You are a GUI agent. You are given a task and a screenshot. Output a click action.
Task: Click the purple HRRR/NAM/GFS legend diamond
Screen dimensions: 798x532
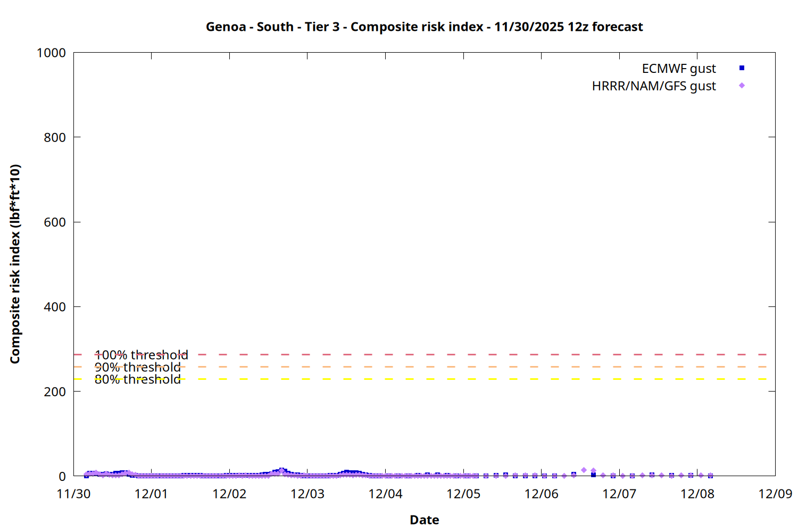point(742,86)
